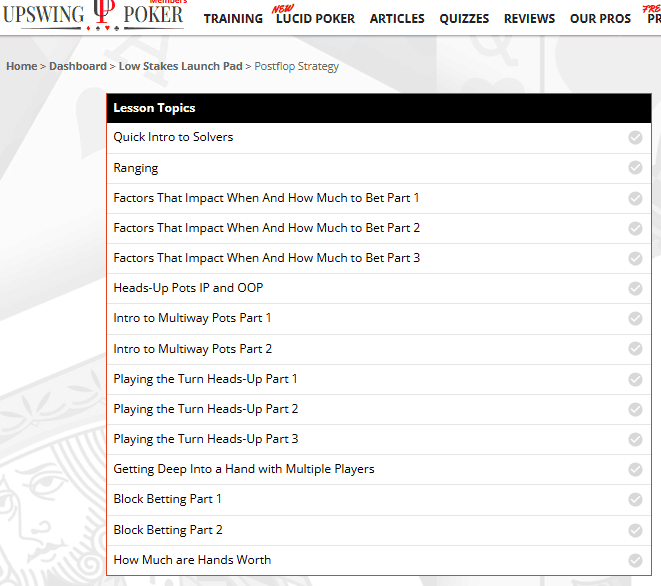Click checkmark beside Intro to Multiway Pots Part 1
The width and height of the screenshot is (661, 586).
635,318
